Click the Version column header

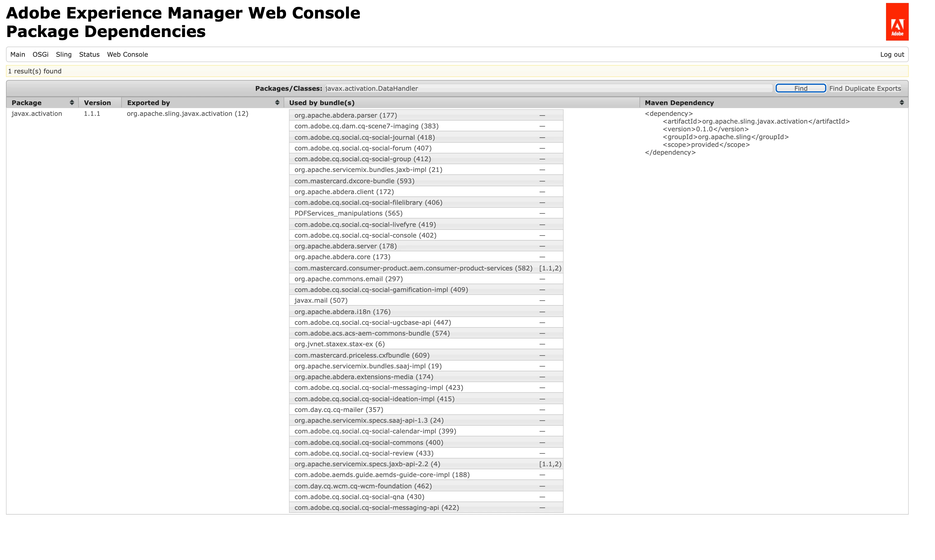97,103
